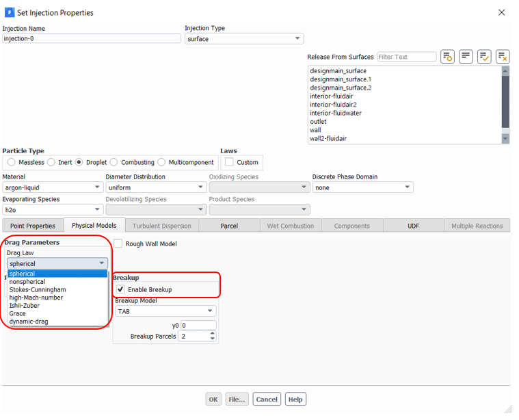Click the surfaces list scroll up arrow
Screen dimensions: 519x420
[x=505, y=70]
